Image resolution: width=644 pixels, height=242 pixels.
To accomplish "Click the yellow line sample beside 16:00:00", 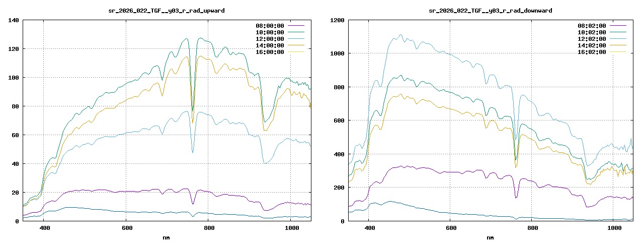I will click(x=296, y=52).
